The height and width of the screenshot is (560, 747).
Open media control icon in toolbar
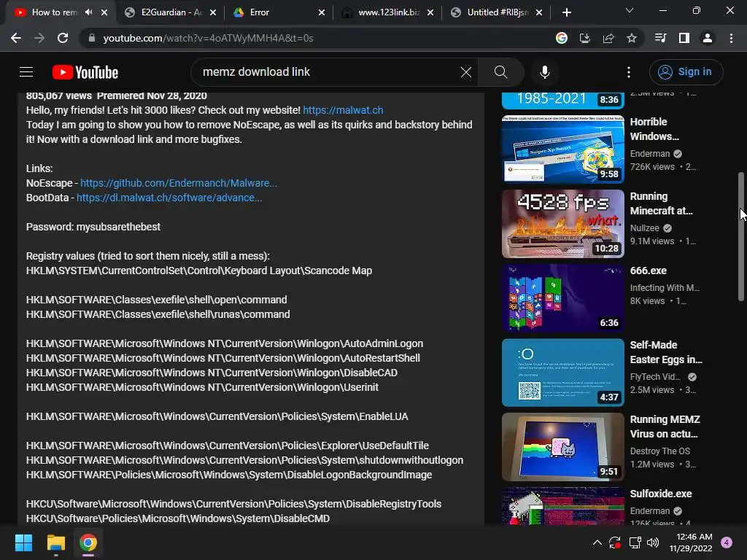click(661, 38)
